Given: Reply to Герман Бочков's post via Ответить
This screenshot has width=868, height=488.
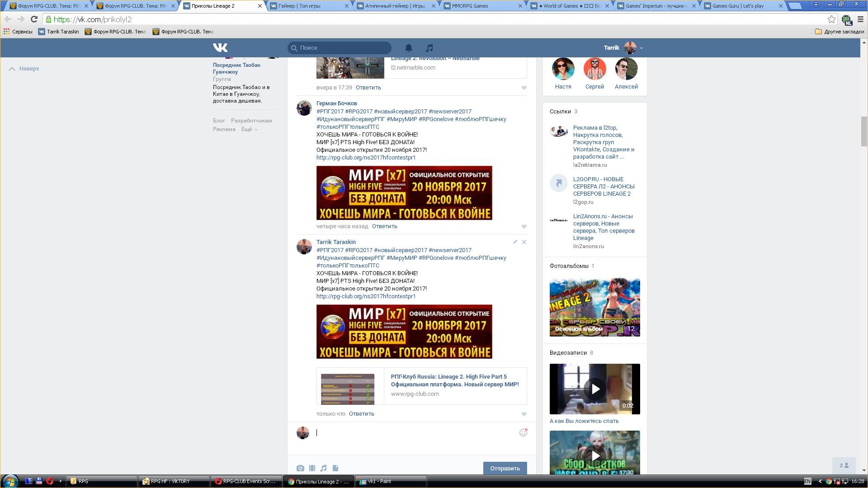Looking at the screenshot, I should [x=384, y=226].
